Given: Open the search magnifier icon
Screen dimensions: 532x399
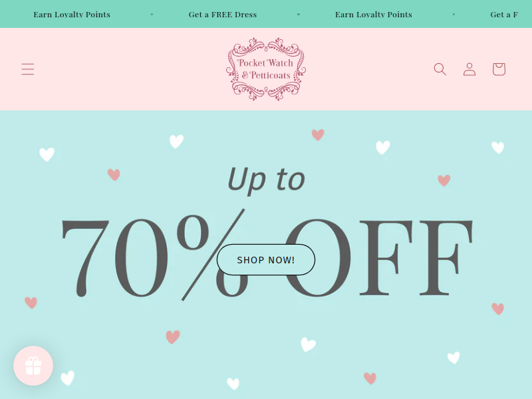Looking at the screenshot, I should (x=440, y=69).
